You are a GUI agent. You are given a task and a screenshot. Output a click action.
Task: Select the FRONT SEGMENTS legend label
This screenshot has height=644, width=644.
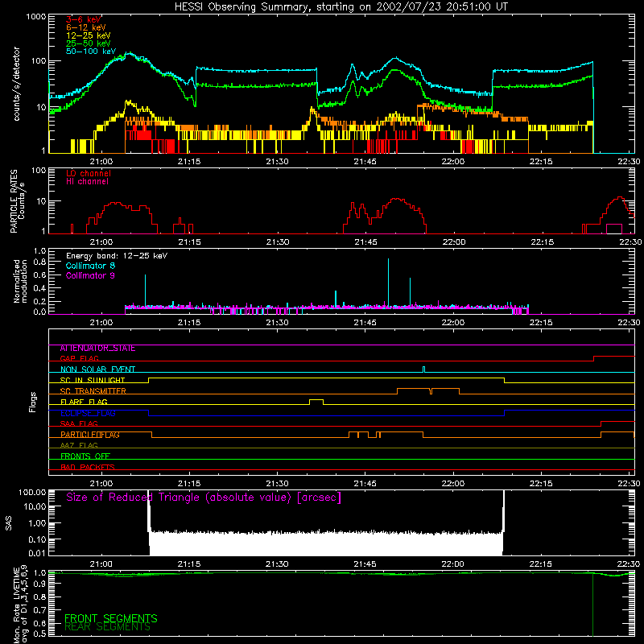click(111, 618)
